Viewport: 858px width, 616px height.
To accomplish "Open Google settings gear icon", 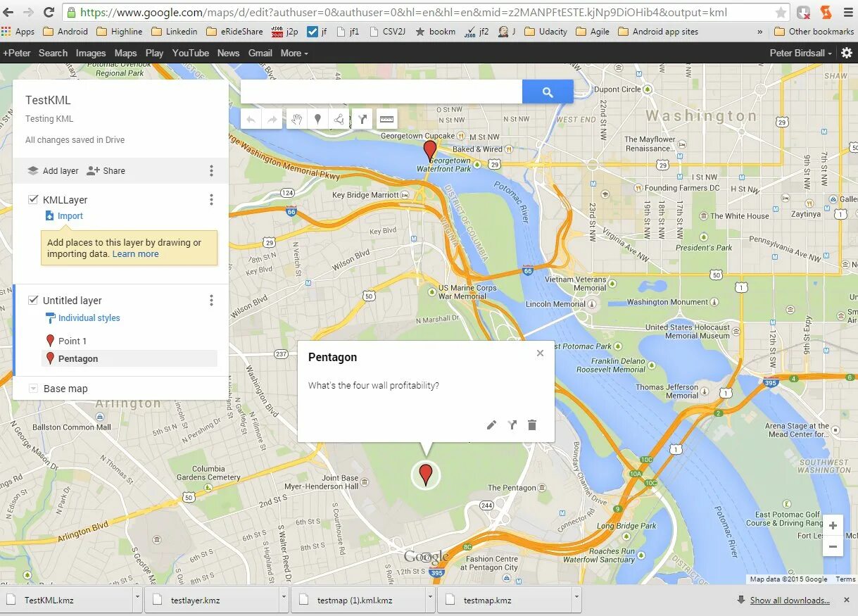I will coord(847,53).
